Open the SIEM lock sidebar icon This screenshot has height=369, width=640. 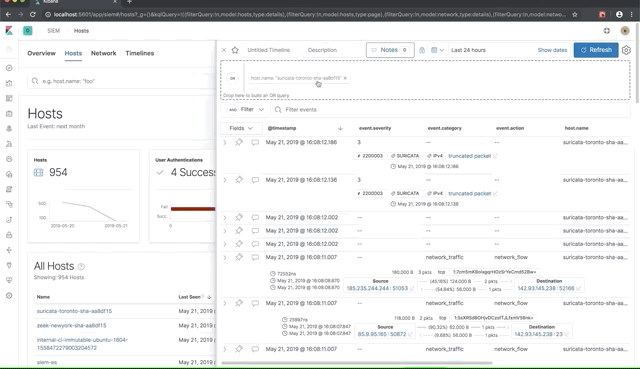coord(9,235)
